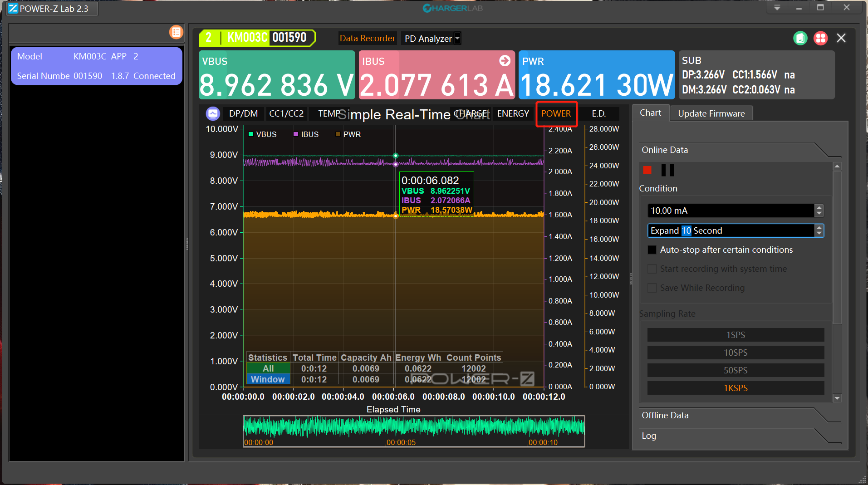Image resolution: width=868 pixels, height=485 pixels.
Task: Enable Save While Recording option
Action: (x=652, y=288)
